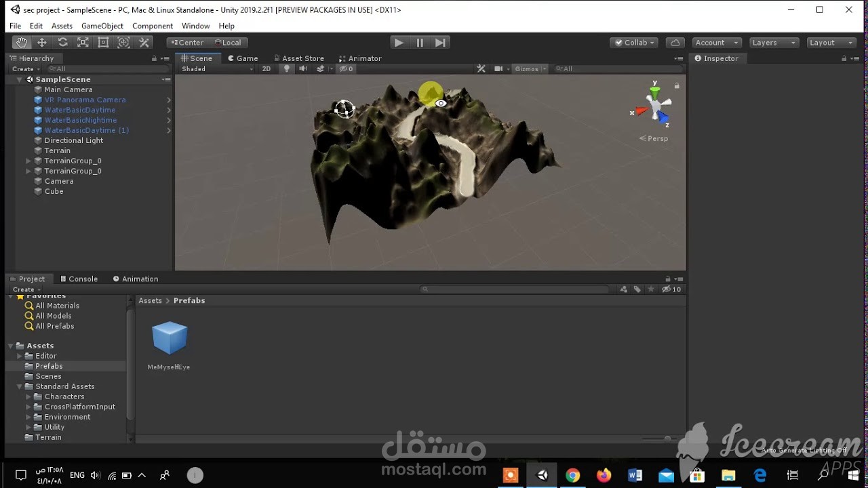Screen dimensions: 868x488
Task: Select the Rotate tool
Action: tap(62, 42)
